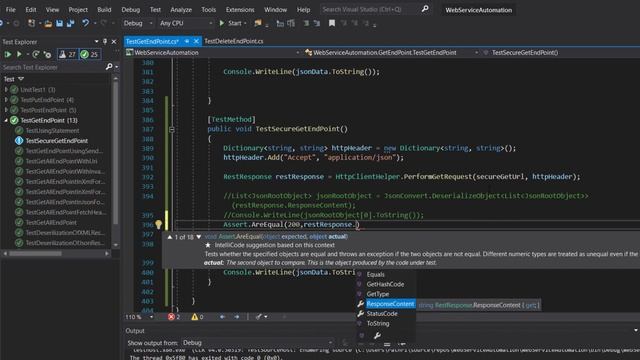Screen dimensions: 640x360
Task: Click Repeat Last Run icon in Test Explorer
Action: click(36, 54)
